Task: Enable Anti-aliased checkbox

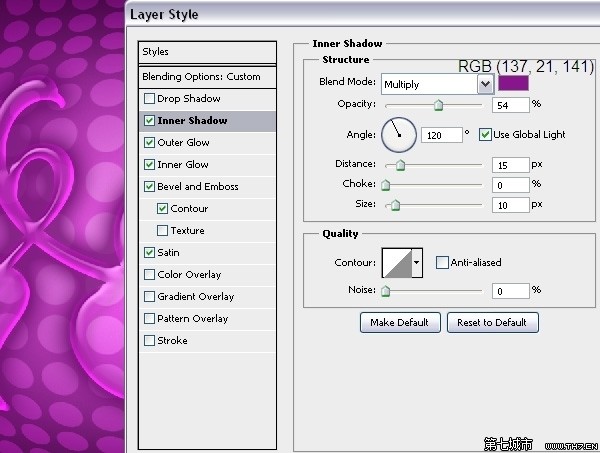Action: click(442, 263)
